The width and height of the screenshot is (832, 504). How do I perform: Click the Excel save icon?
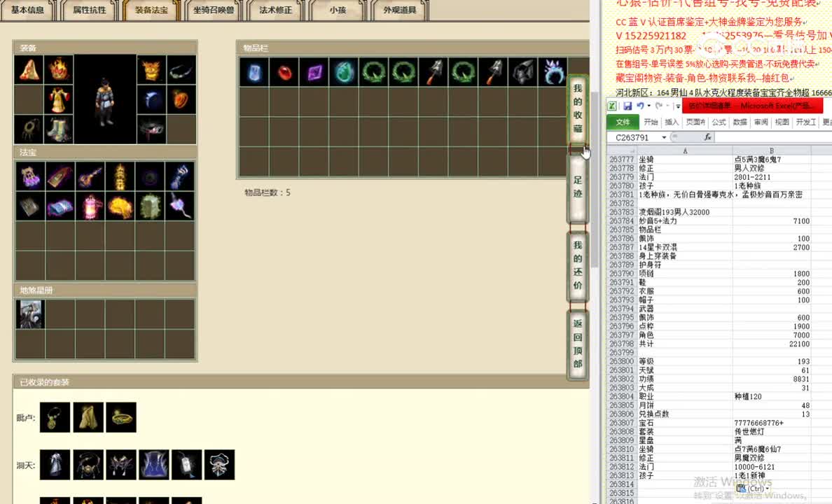coord(628,106)
